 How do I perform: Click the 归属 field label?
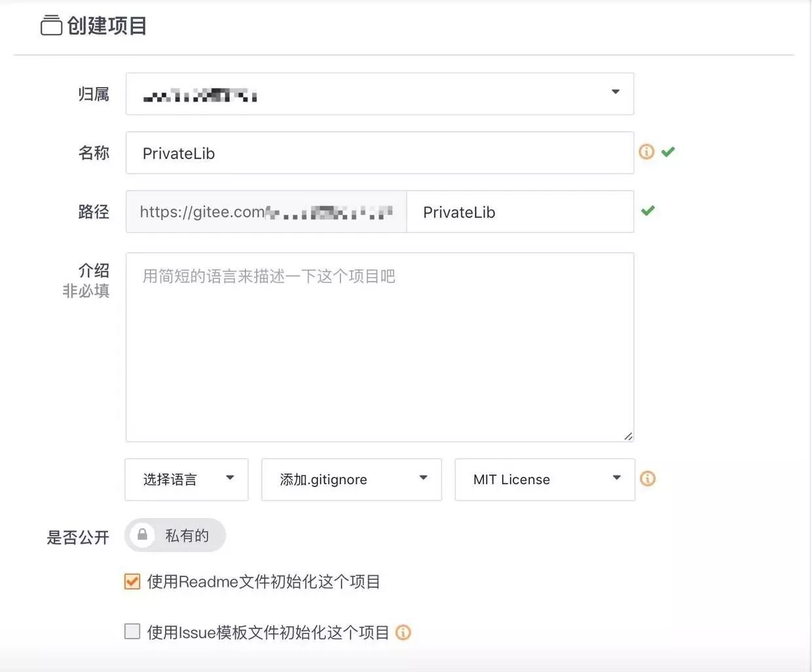point(94,94)
